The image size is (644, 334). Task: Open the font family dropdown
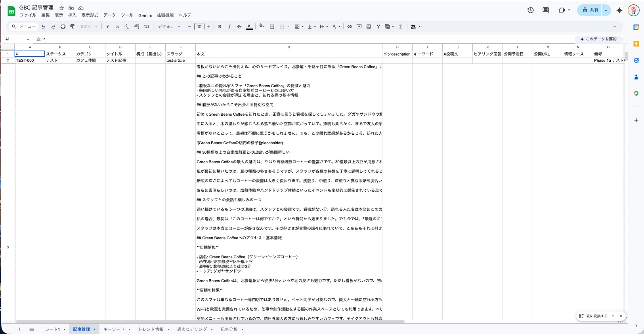pyautogui.click(x=169, y=27)
